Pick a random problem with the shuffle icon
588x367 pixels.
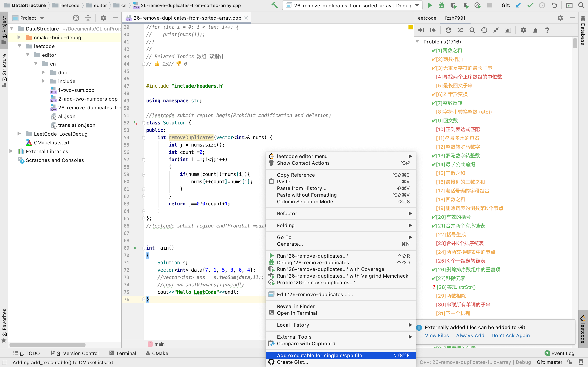tap(460, 30)
